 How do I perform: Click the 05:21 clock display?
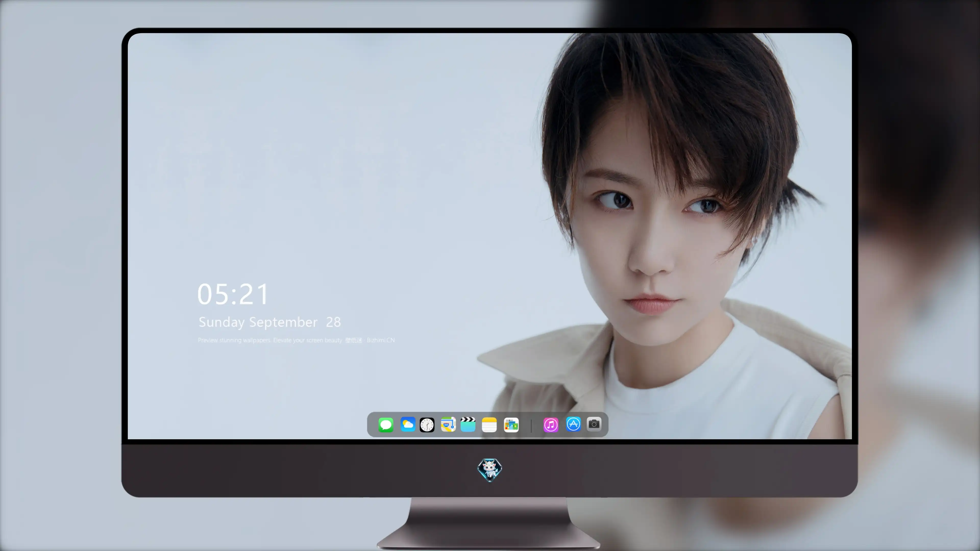coord(233,294)
